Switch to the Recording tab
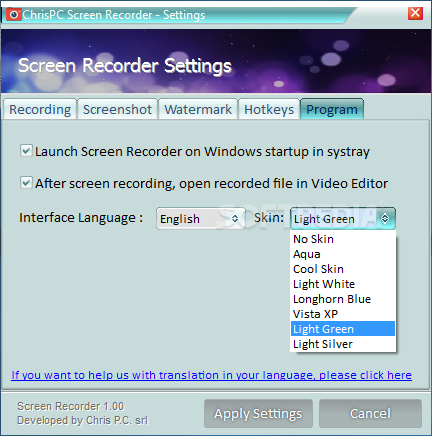 click(40, 109)
